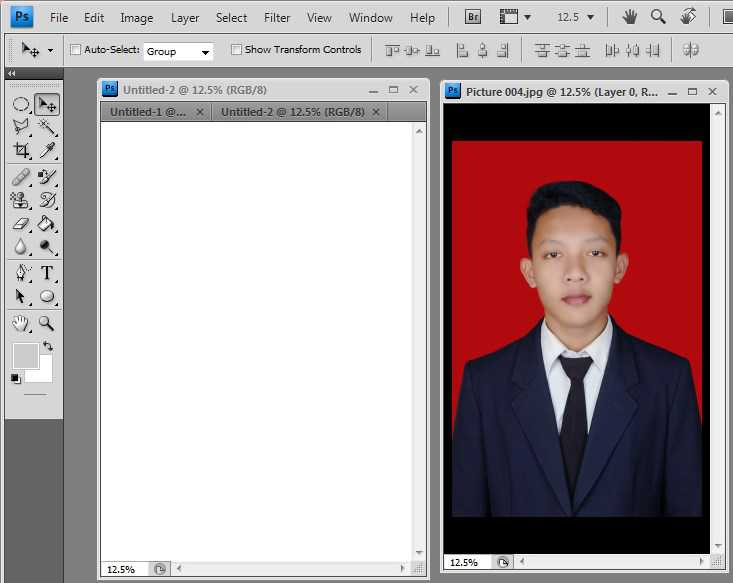The image size is (733, 583).
Task: Open the Image menu
Action: (137, 18)
